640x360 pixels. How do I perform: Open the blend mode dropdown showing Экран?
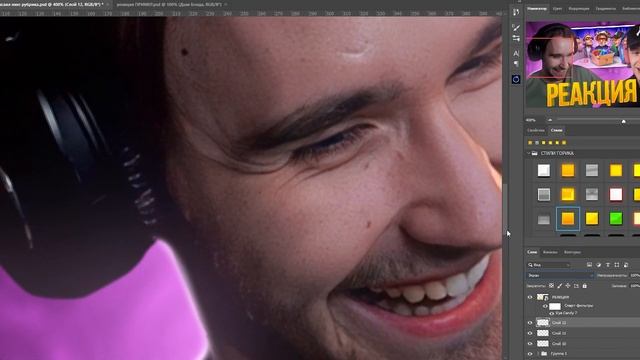[560, 276]
